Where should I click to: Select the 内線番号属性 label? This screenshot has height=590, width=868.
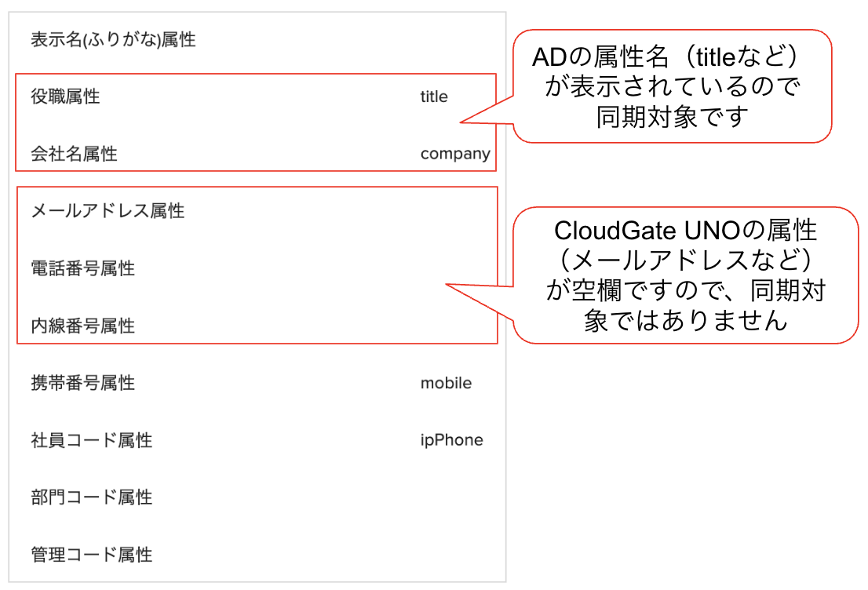point(82,326)
